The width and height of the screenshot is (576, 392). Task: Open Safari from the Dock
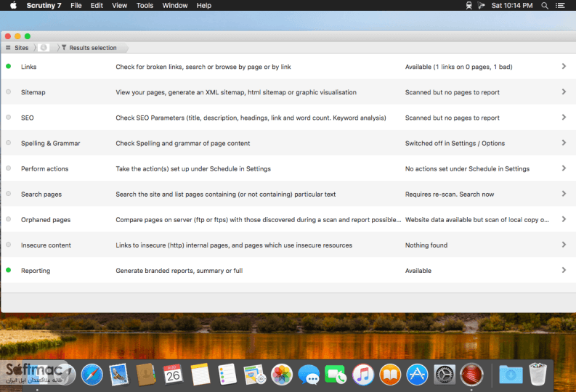point(92,375)
